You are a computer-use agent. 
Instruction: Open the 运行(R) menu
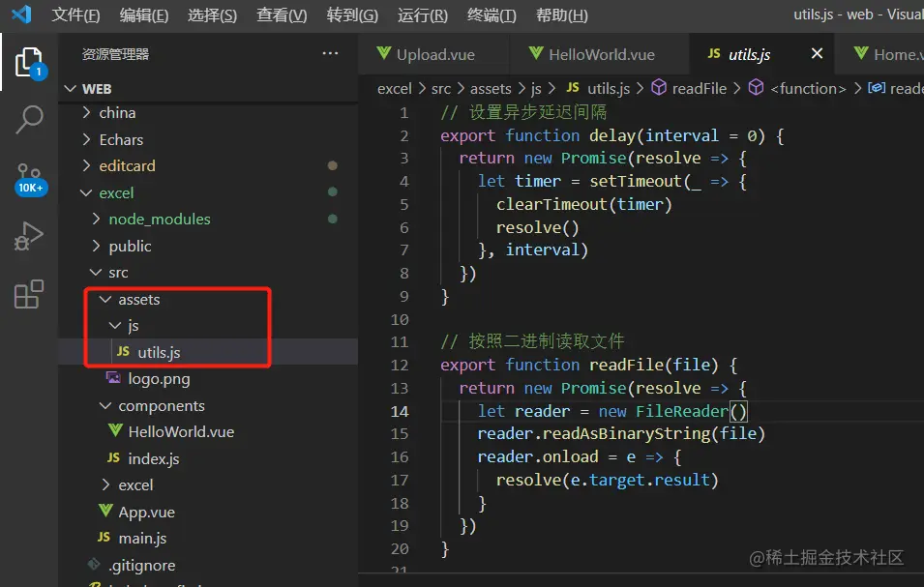pyautogui.click(x=423, y=15)
